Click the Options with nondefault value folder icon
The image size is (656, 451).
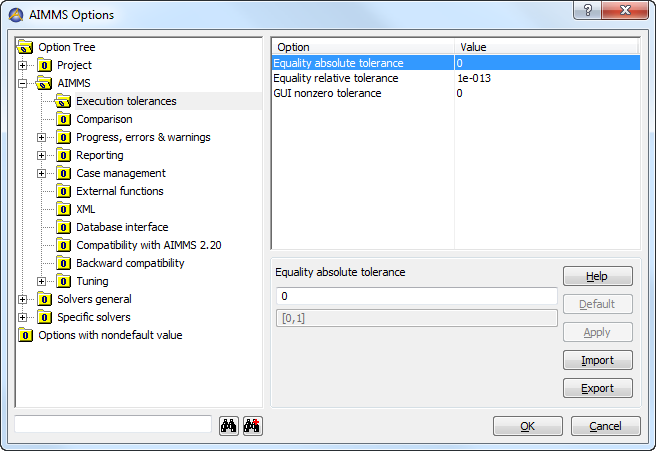tap(25, 335)
